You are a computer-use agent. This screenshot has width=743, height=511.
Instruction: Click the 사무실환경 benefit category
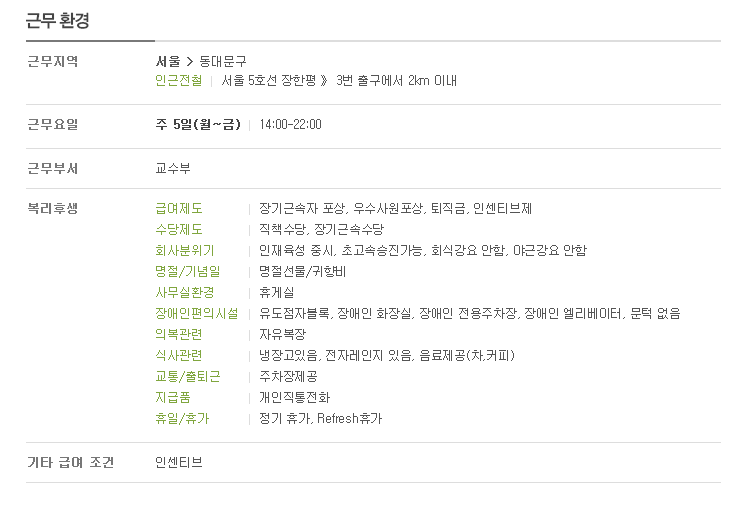click(185, 292)
